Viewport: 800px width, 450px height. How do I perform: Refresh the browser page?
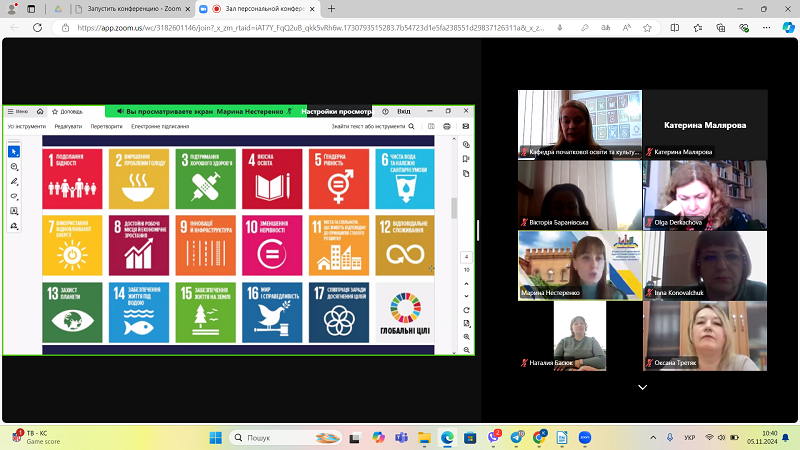point(37,28)
